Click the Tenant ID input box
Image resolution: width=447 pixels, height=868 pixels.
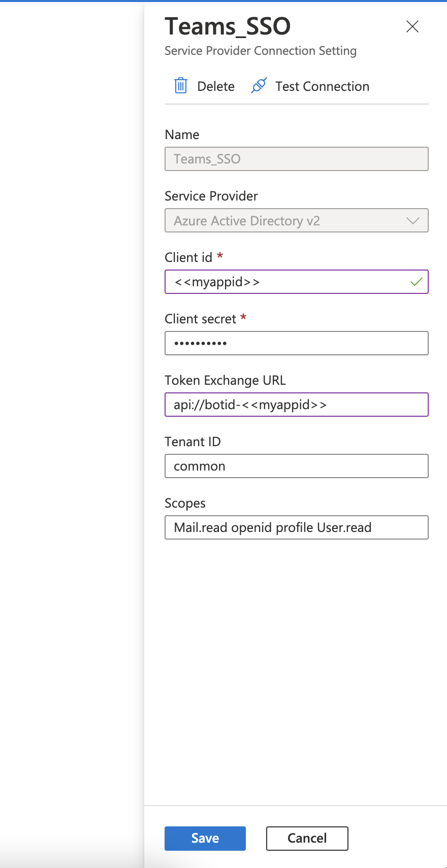pos(296,466)
